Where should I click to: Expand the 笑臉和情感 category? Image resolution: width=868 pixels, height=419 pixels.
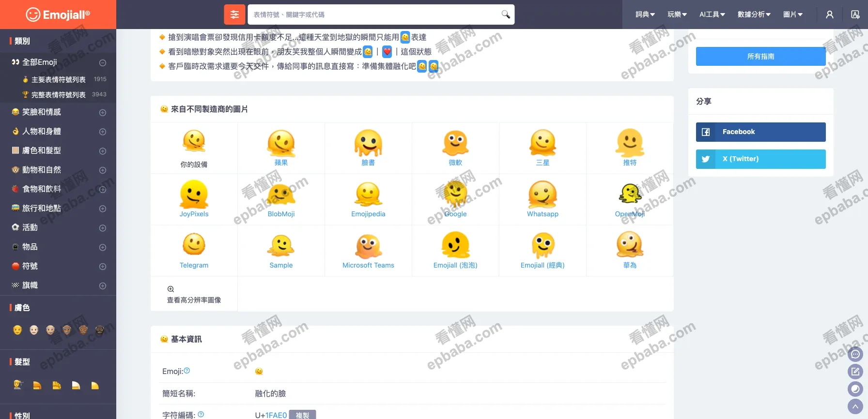(103, 113)
